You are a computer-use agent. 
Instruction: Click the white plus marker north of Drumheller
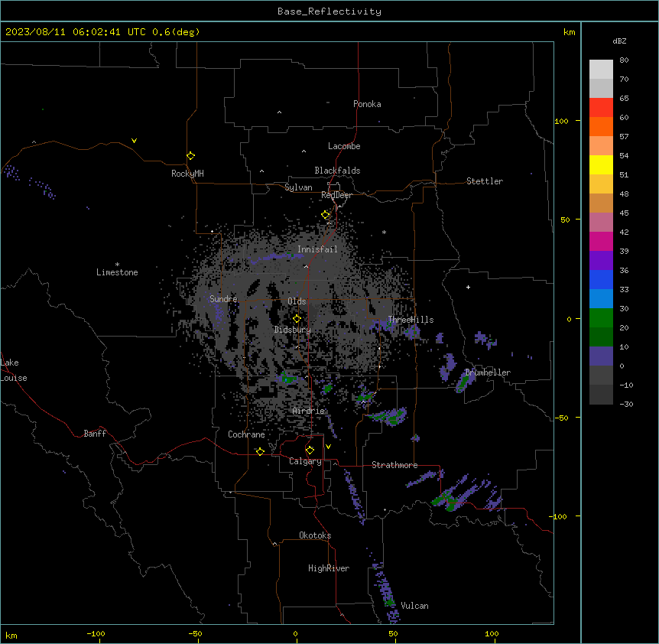468,287
